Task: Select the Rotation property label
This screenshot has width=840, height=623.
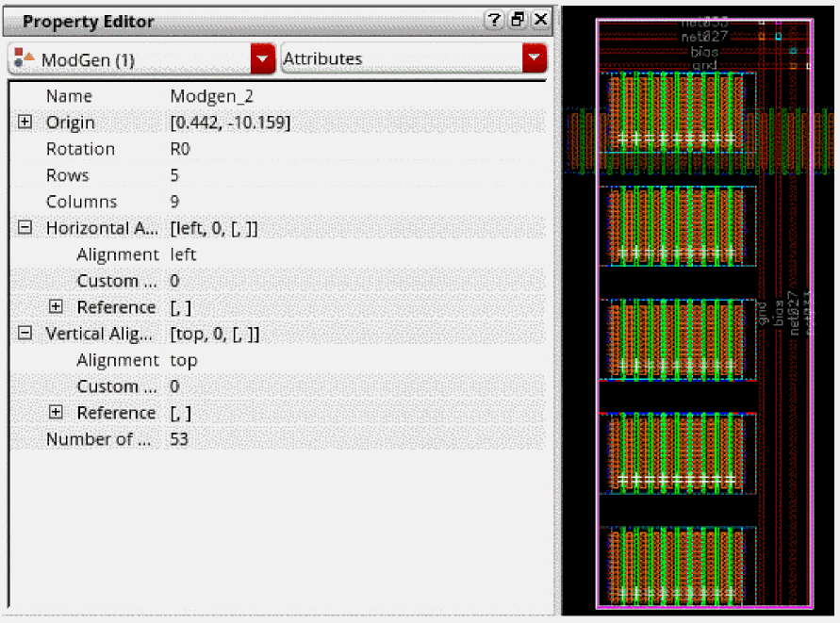Action: click(80, 149)
